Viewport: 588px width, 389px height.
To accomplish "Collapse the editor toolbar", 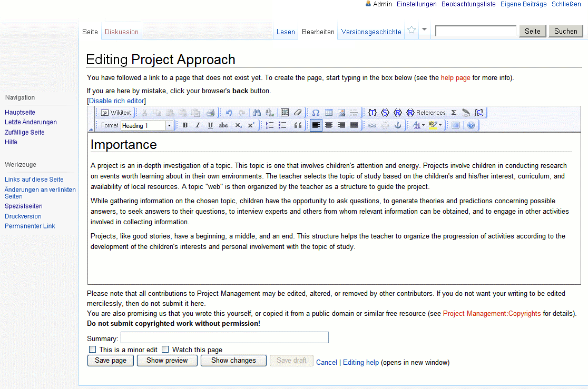I will [x=91, y=128].
